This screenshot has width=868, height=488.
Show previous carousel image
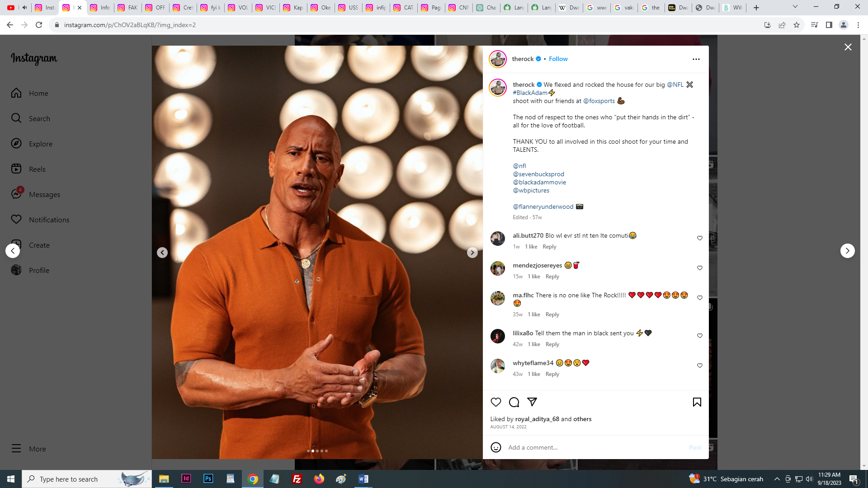[162, 253]
